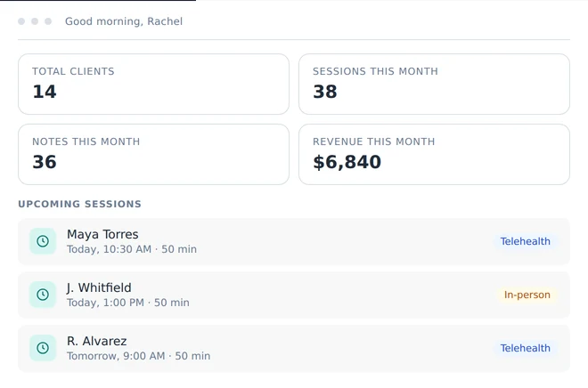
Task: Click the clock icon beside J. Whitfield
Action: click(43, 295)
